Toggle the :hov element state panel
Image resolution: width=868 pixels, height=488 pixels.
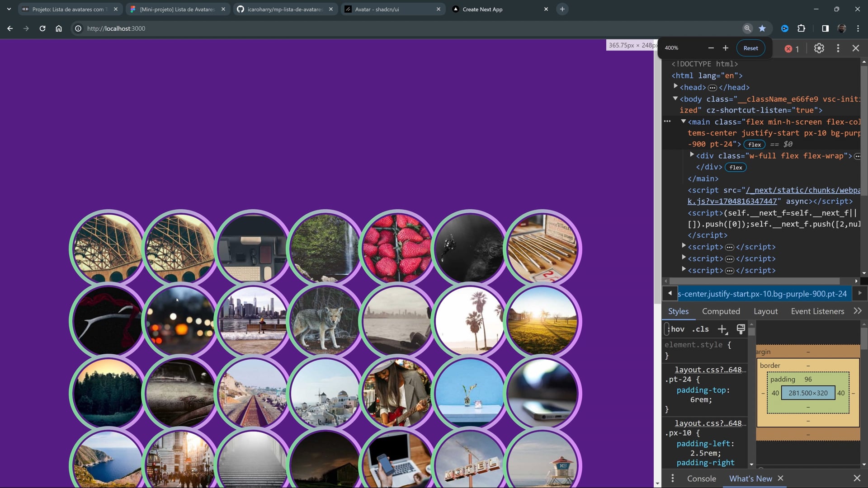(677, 329)
